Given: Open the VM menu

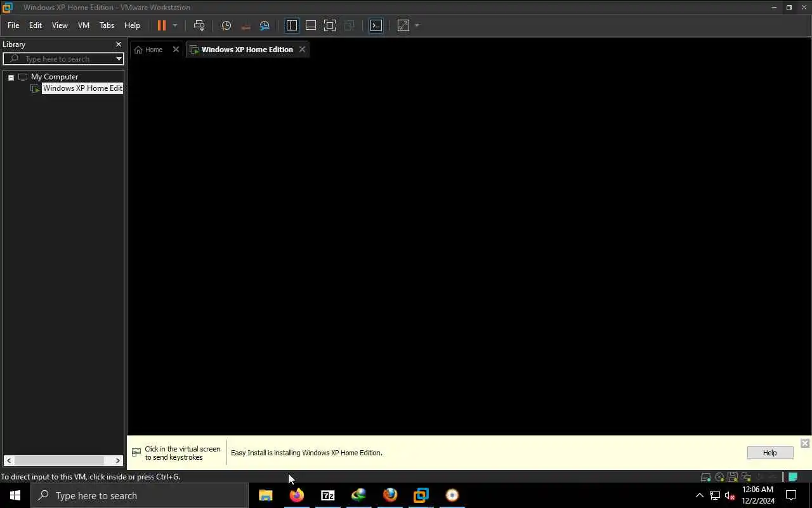Looking at the screenshot, I should (84, 25).
